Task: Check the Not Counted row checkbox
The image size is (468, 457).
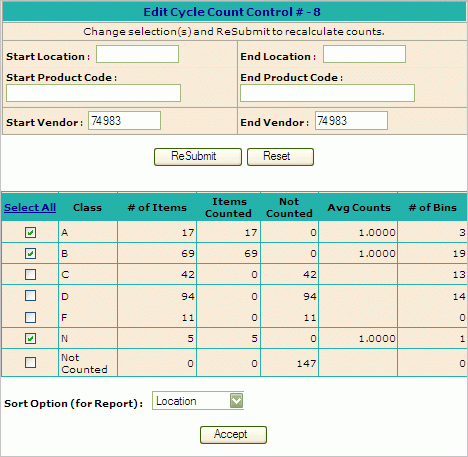Action: (x=30, y=362)
